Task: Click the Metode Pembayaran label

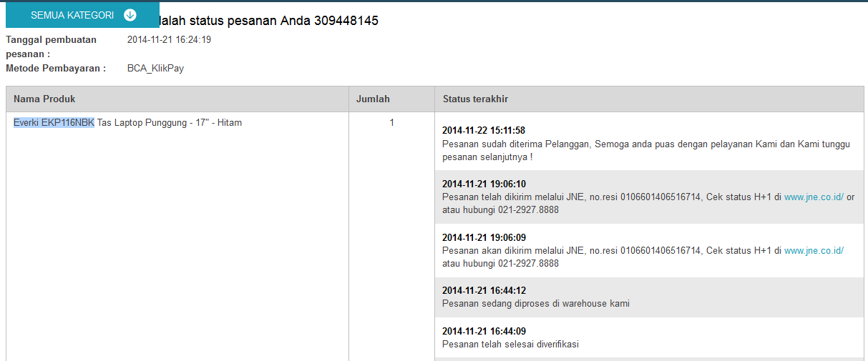Action: click(56, 69)
